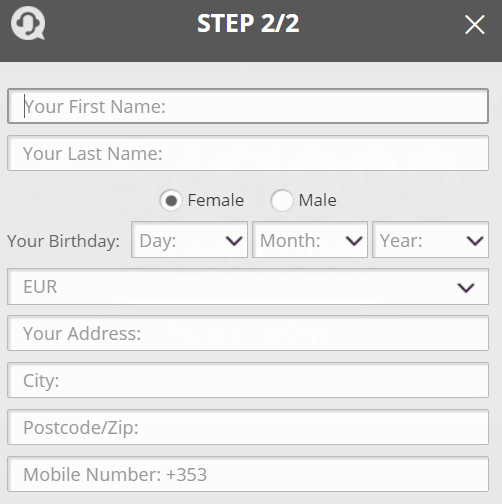Focus the Your First Name field
Screen dimensions: 502x504
(248, 106)
